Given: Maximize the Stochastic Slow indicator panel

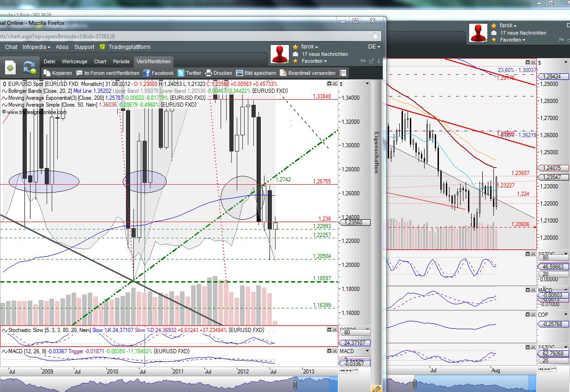Looking at the screenshot, I should pos(328,330).
